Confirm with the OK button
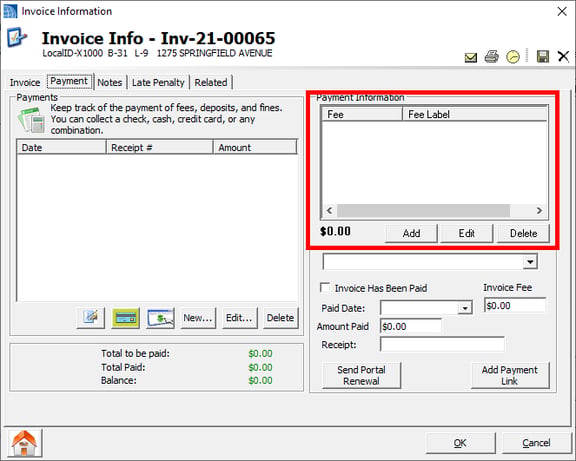576x461 pixels. coord(460,443)
